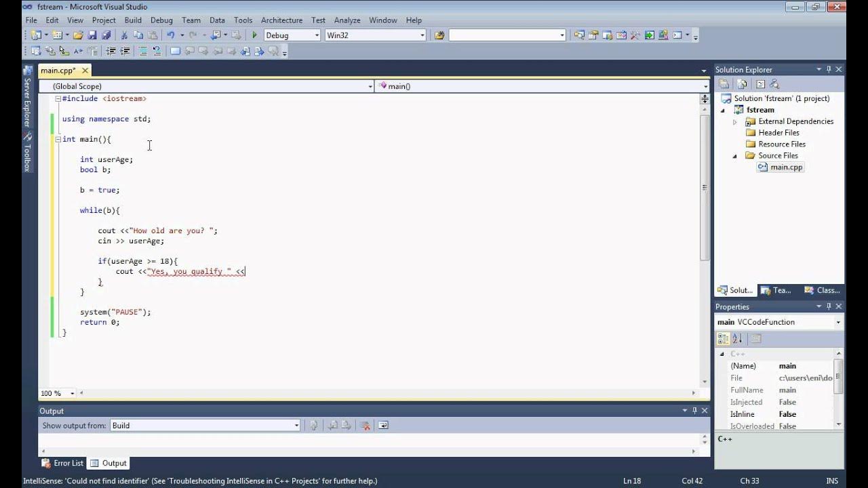Click the Undo arrow icon

click(170, 35)
